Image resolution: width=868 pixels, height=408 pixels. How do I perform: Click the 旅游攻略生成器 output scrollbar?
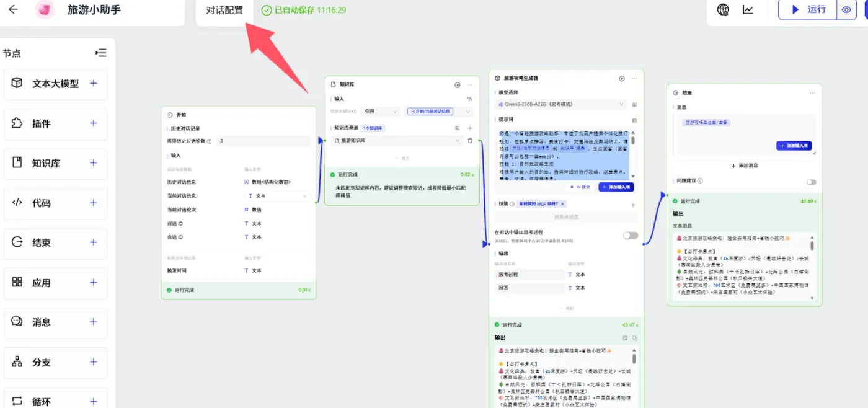[x=634, y=358]
